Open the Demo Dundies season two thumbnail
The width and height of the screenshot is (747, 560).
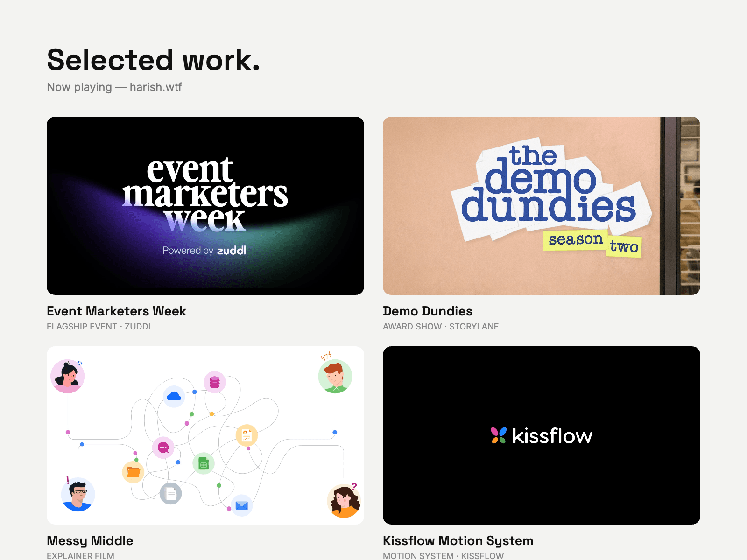(x=542, y=206)
